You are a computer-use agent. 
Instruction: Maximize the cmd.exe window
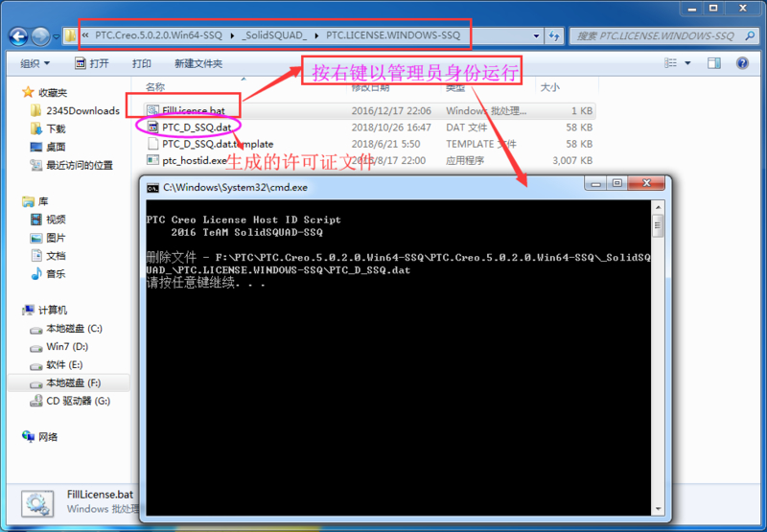pos(616,183)
